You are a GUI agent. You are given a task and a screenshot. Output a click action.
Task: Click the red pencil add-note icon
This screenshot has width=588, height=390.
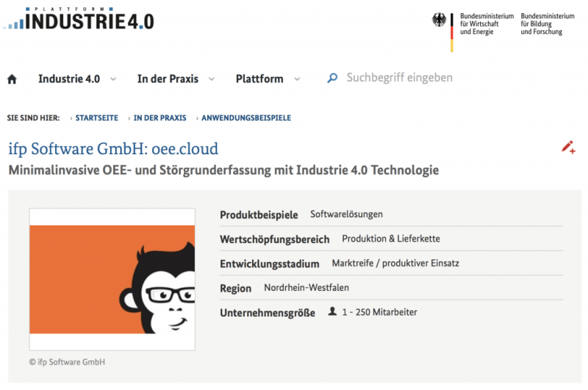point(568,147)
